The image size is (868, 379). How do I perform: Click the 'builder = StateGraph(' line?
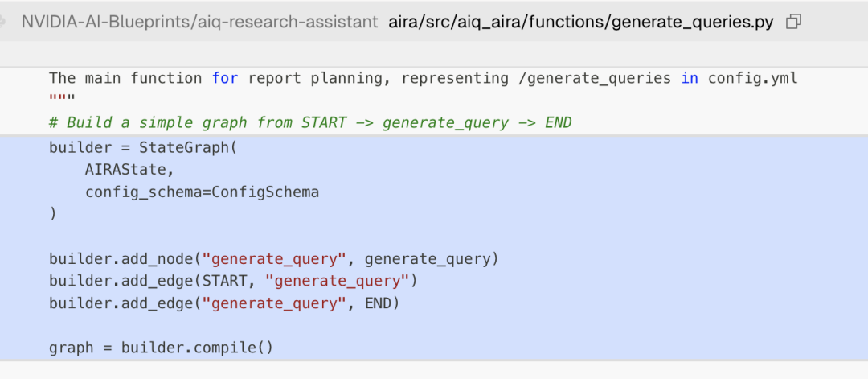143,147
